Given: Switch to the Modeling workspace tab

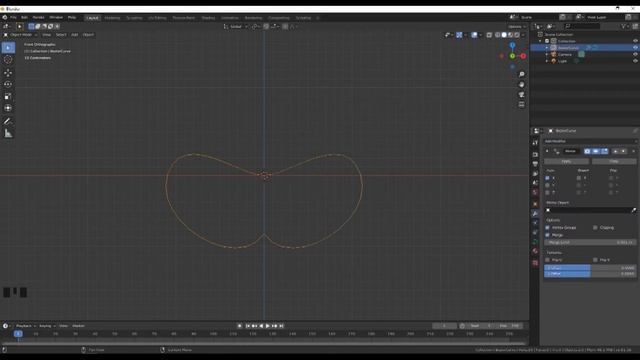Looking at the screenshot, I should click(x=112, y=18).
